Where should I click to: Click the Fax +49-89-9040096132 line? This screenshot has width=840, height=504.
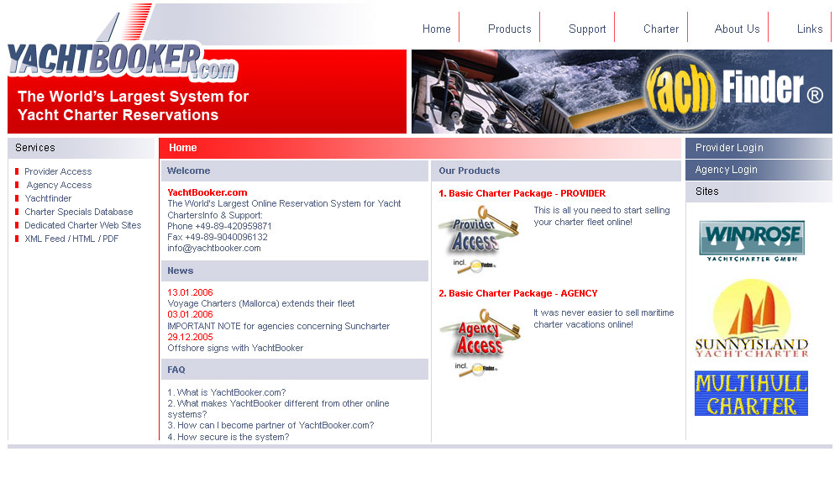218,237
